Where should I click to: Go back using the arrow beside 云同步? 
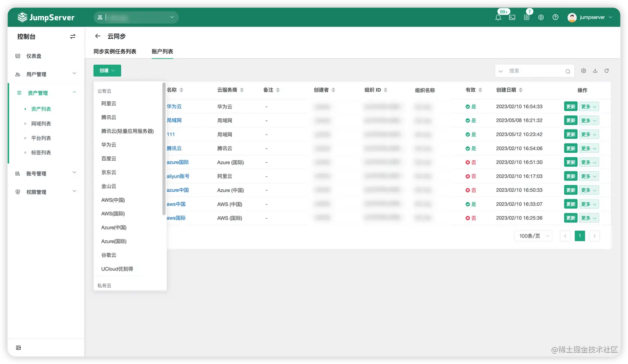pyautogui.click(x=98, y=36)
